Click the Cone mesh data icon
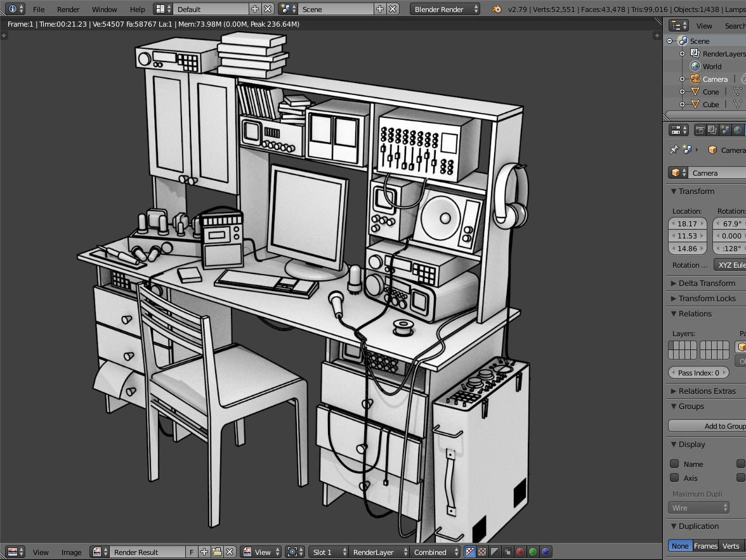Screen dimensions: 746x560 click(x=737, y=91)
